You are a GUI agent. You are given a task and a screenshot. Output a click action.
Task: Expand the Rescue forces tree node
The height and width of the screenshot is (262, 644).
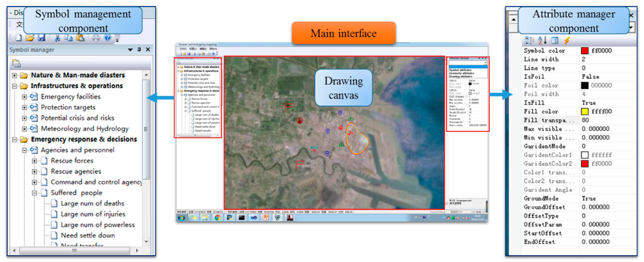[34, 161]
